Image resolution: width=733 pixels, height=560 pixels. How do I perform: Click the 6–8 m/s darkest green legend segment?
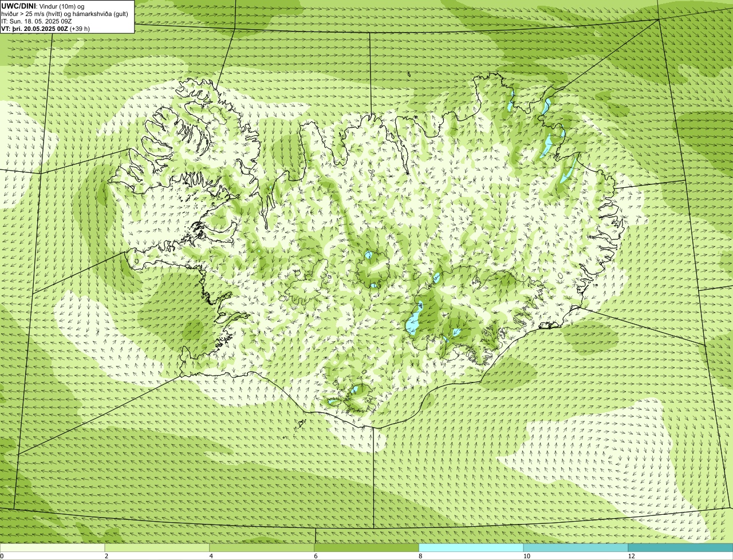366,548
